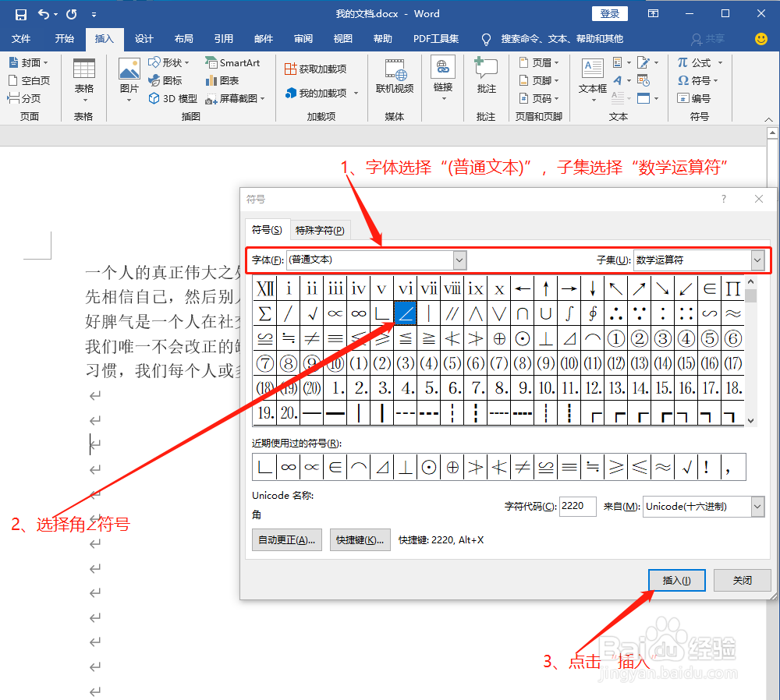The image size is (780, 700).
Task: Insert a blank page (空白页)
Action: 30,80
